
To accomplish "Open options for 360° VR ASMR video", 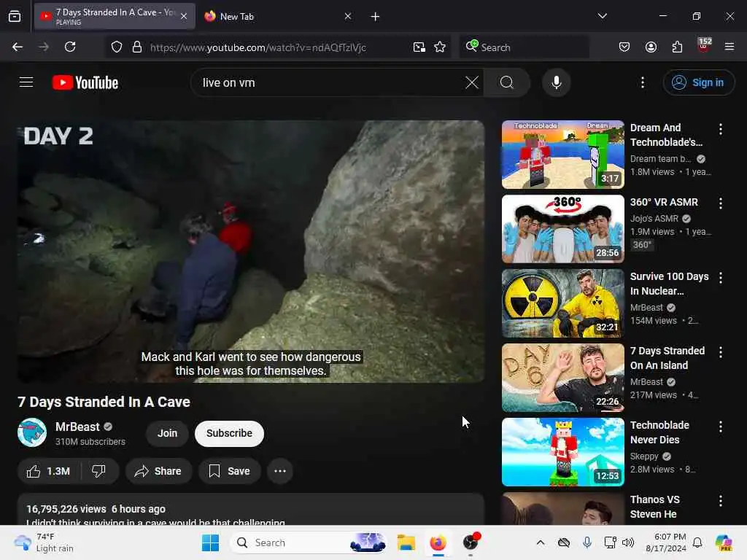I will pyautogui.click(x=720, y=203).
